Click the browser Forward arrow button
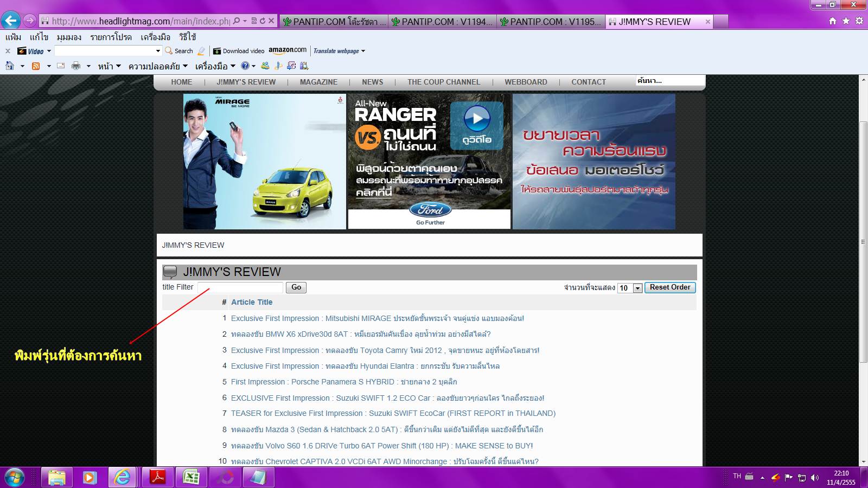This screenshot has height=488, width=868. coord(30,21)
